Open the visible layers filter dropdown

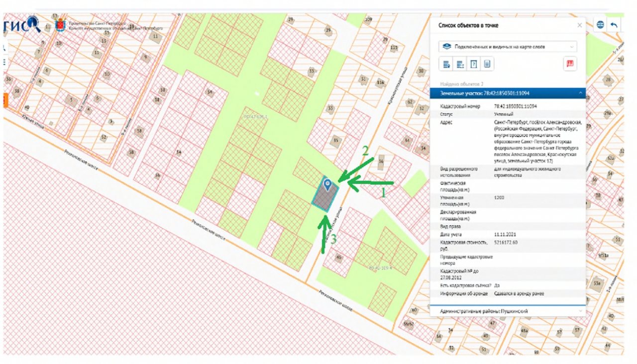point(508,46)
